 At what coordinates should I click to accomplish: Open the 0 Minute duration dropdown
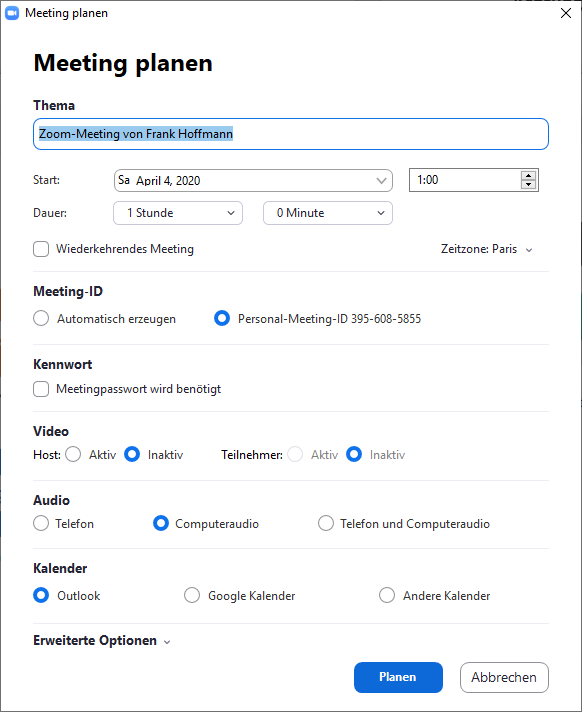click(328, 213)
